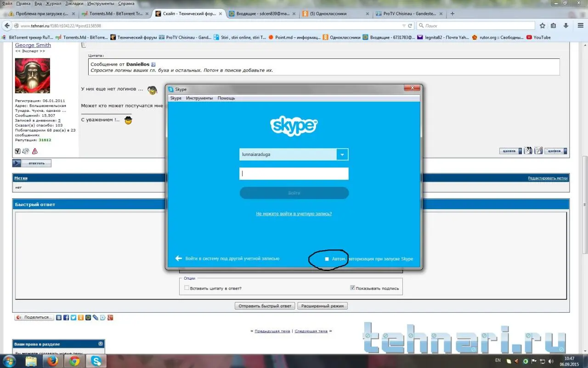The height and width of the screenshot is (368, 588).
Task: Click the Отправить быстрый ответ button
Action: [265, 306]
